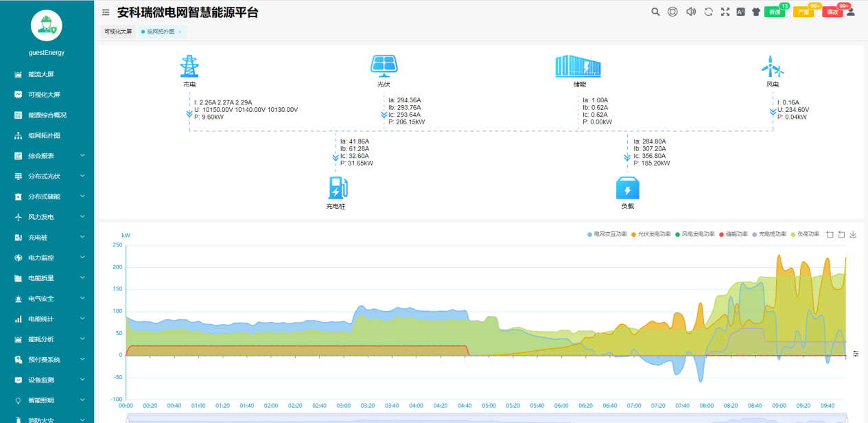The width and height of the screenshot is (868, 423).
Task: Toggle 电网交互功率 legend series
Action: click(608, 235)
